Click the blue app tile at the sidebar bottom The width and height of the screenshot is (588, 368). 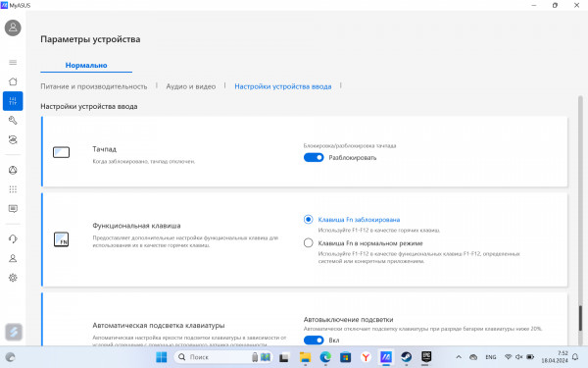point(14,332)
